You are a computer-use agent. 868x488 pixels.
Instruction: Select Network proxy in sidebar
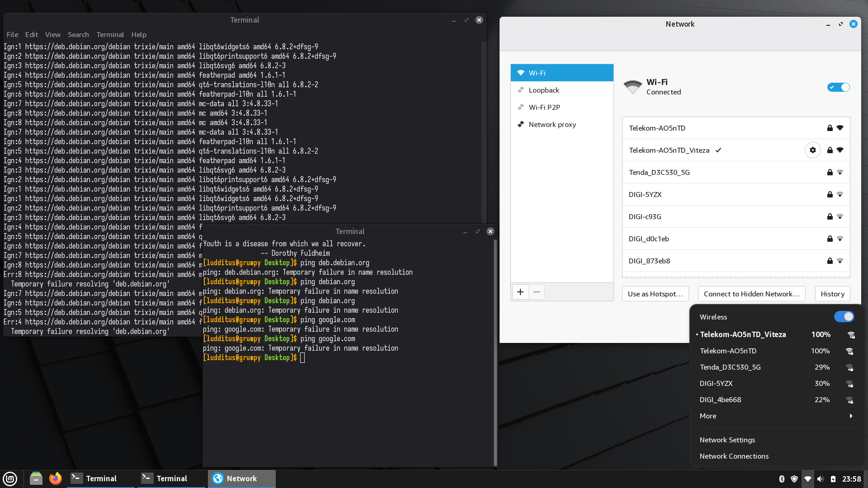click(x=552, y=124)
